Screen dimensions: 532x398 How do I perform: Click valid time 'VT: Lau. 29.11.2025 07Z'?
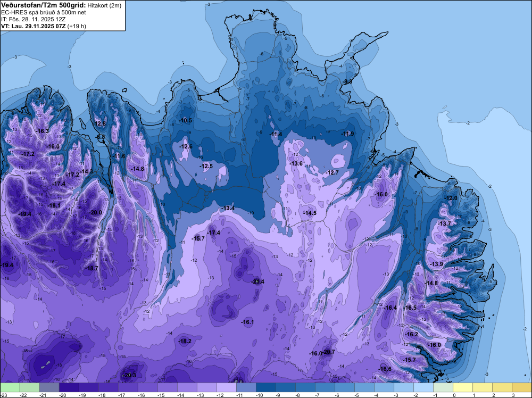pyautogui.click(x=34, y=26)
